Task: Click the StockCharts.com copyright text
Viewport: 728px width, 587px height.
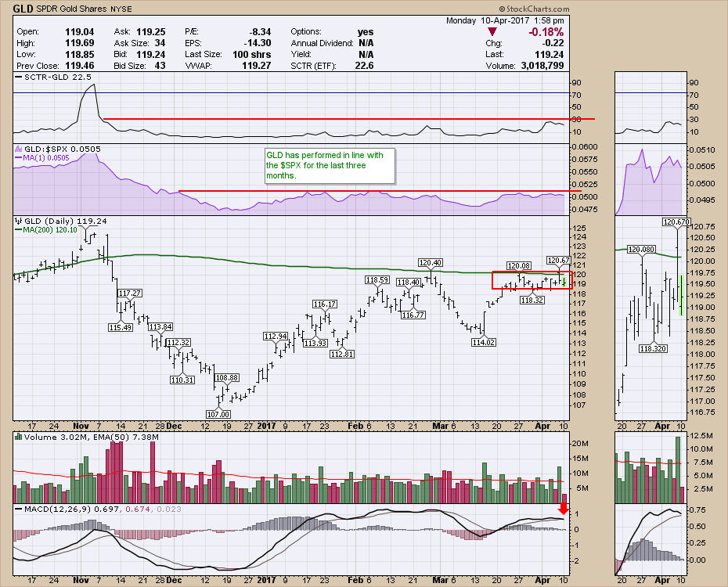Action: (x=534, y=9)
